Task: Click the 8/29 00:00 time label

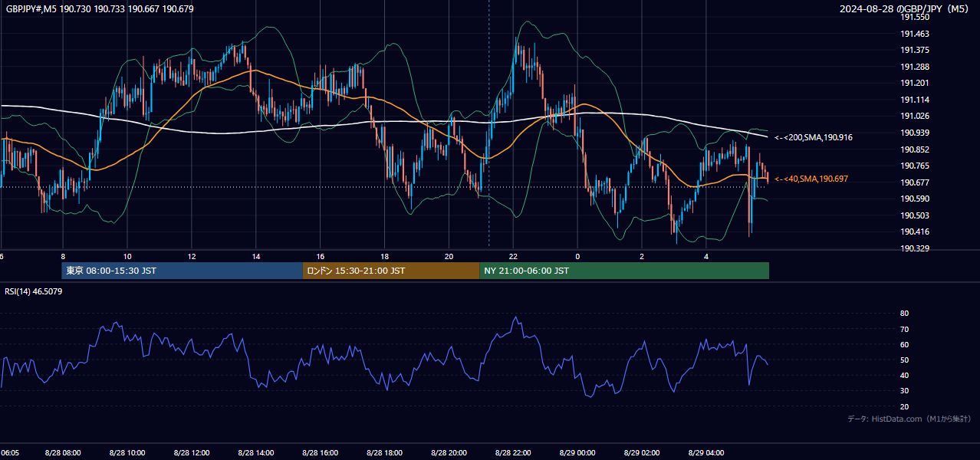Action: click(578, 453)
